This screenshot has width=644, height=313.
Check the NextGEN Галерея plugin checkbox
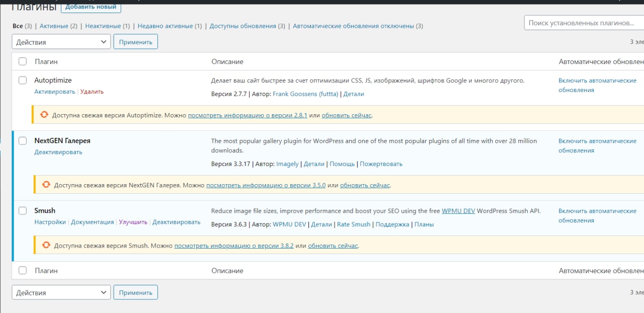(x=23, y=140)
